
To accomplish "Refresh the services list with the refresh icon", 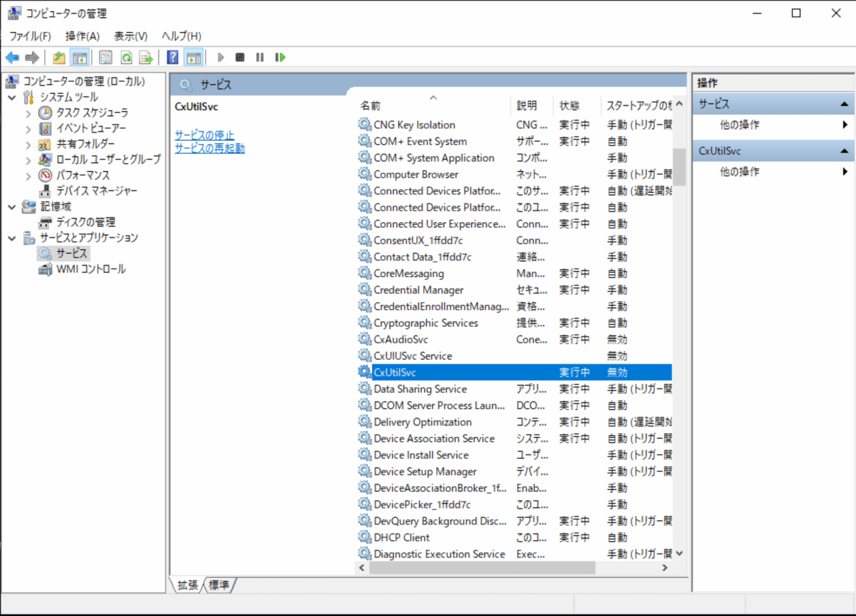I will pyautogui.click(x=127, y=57).
